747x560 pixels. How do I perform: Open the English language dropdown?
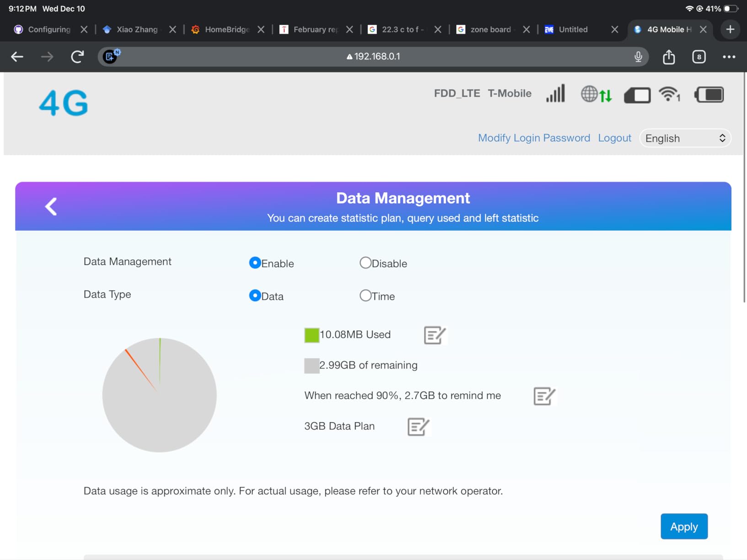[685, 138]
